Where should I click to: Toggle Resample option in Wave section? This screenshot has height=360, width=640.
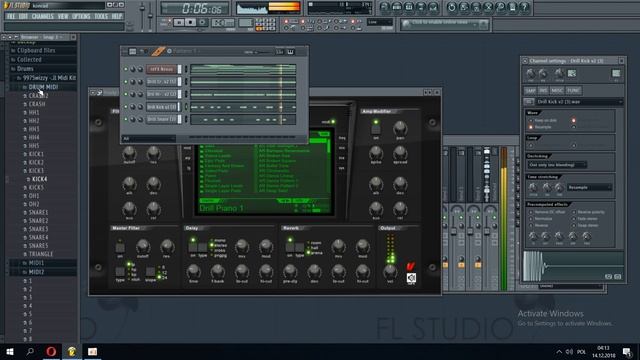(531, 127)
